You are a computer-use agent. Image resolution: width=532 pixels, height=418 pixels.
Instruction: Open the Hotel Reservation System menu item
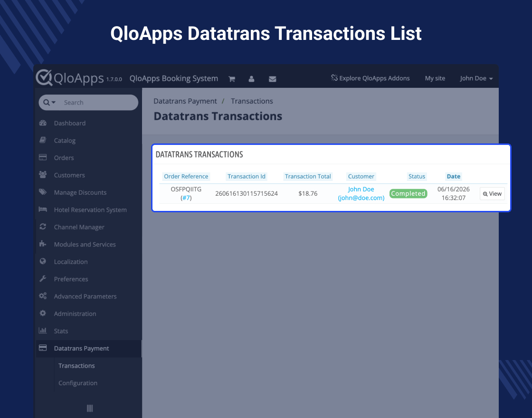(x=90, y=209)
